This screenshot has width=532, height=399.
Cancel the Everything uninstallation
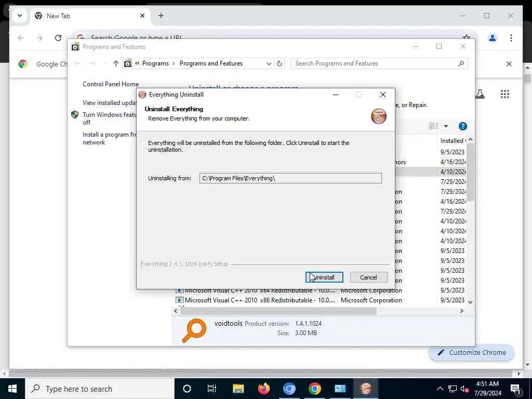click(368, 277)
